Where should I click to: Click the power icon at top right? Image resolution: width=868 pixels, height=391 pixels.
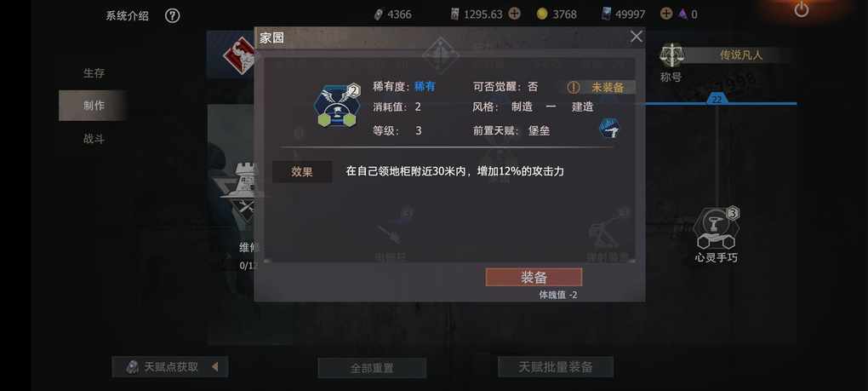tap(801, 9)
